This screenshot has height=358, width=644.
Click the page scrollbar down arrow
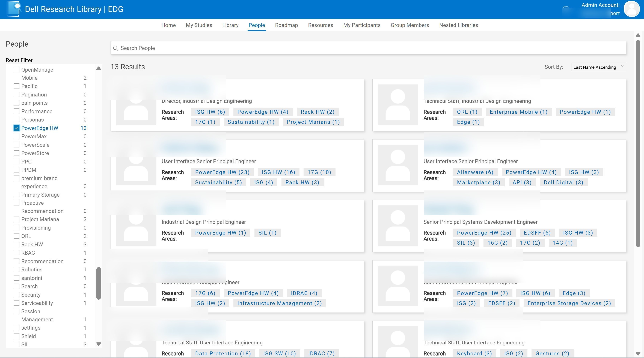click(x=638, y=354)
